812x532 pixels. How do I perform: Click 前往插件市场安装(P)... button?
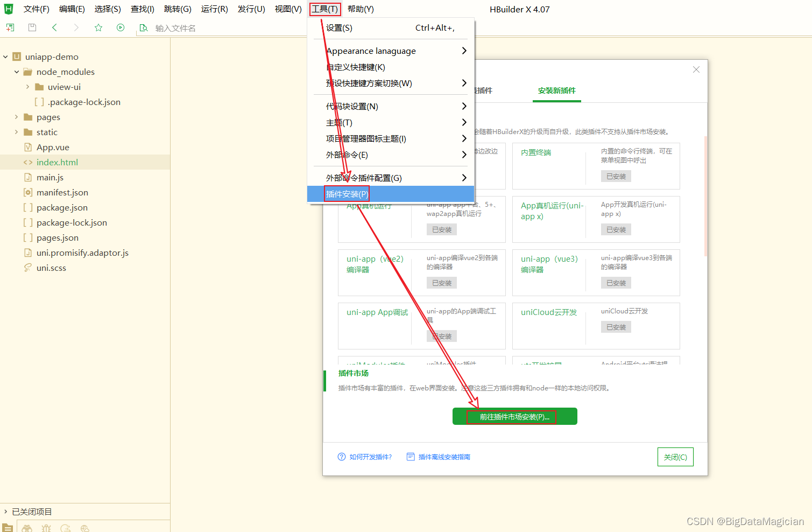[x=515, y=416]
